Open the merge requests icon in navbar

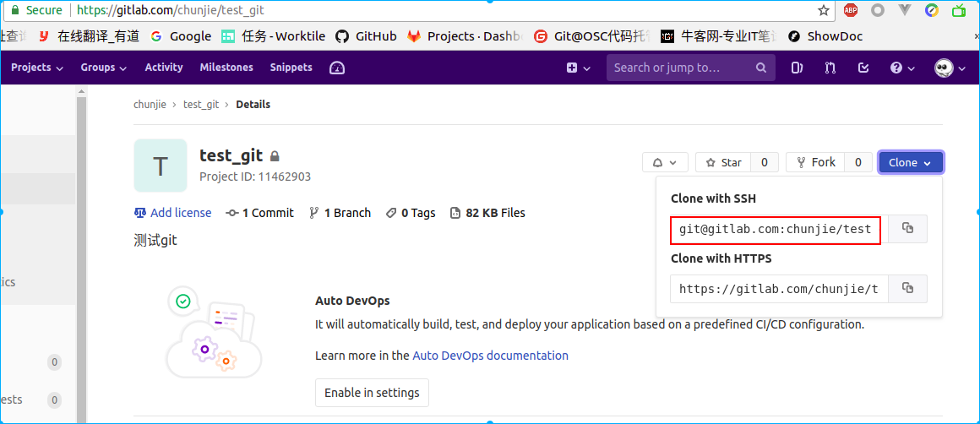pyautogui.click(x=830, y=68)
